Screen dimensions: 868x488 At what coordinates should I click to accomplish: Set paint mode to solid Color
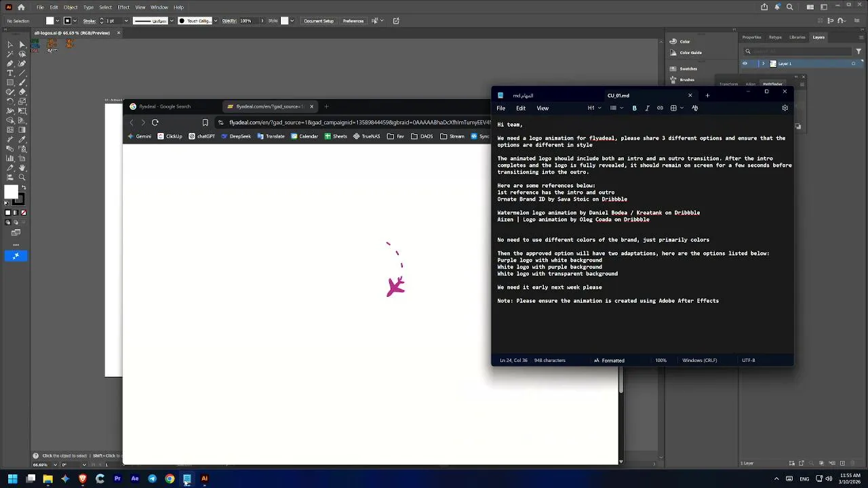[8, 213]
